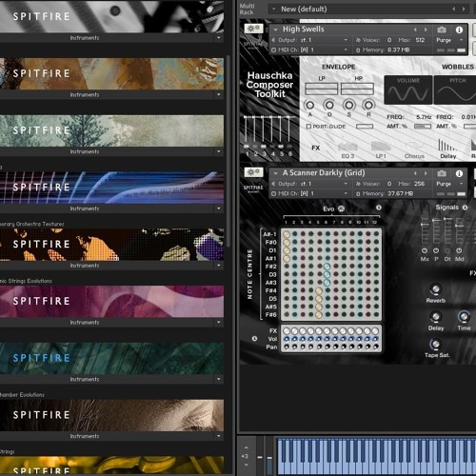
Task: Expand the dropdown arrow under the Strings Evolutions banner
Action: click(x=218, y=322)
